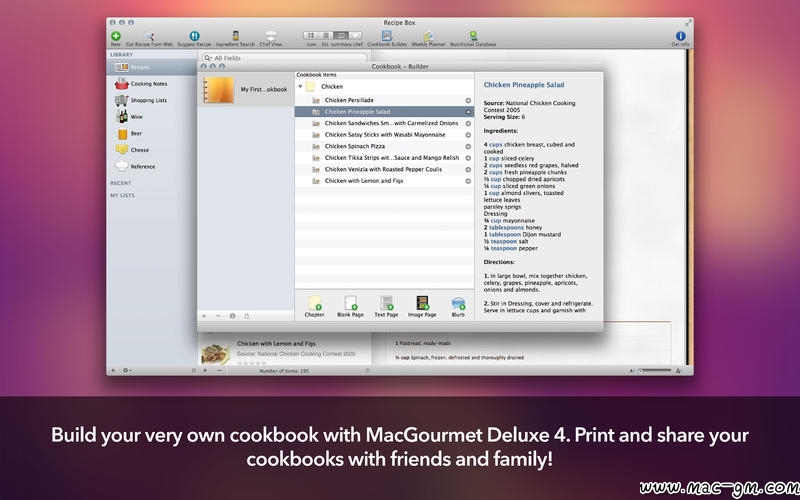
Task: Click the blue Get Info icon
Action: [681, 36]
